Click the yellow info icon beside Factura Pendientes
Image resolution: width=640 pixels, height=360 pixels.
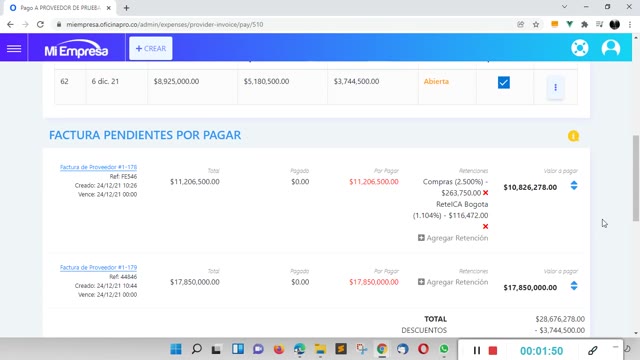pyautogui.click(x=573, y=136)
